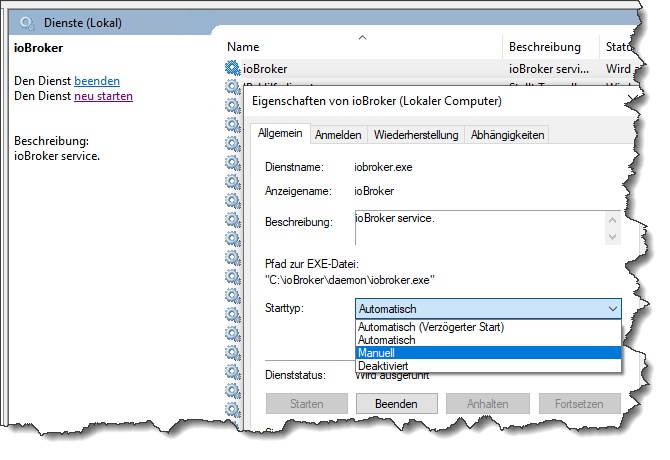Switch to the Allgemein tab
Viewport: 670px width, 460px height.
coord(280,133)
